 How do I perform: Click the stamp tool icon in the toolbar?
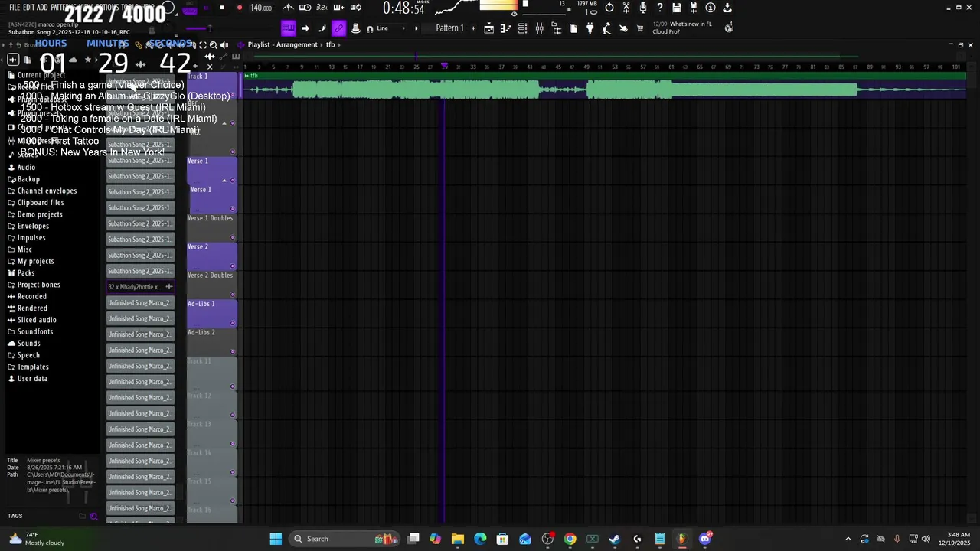coord(355,28)
